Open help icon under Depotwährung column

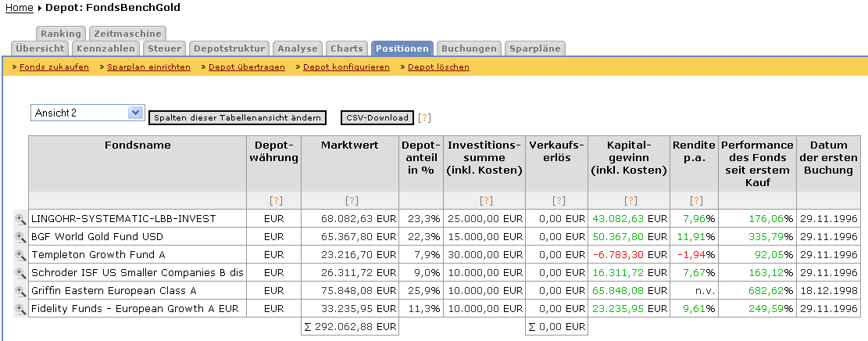275,201
